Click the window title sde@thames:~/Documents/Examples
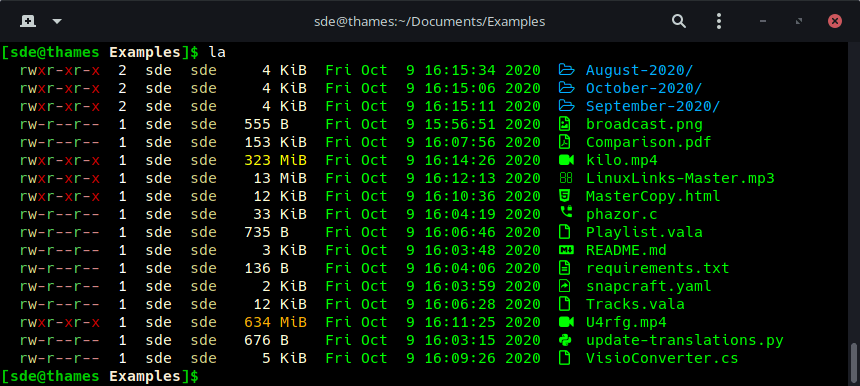The width and height of the screenshot is (860, 386). click(x=429, y=21)
